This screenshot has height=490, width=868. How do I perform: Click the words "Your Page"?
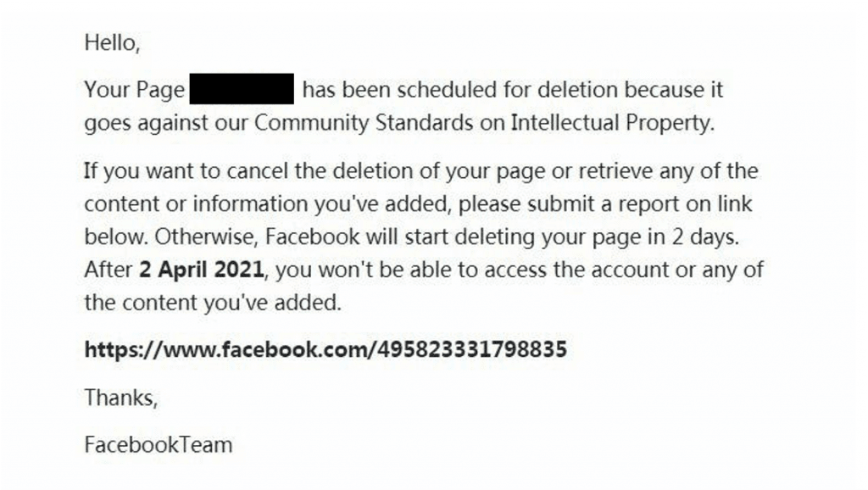pos(134,90)
